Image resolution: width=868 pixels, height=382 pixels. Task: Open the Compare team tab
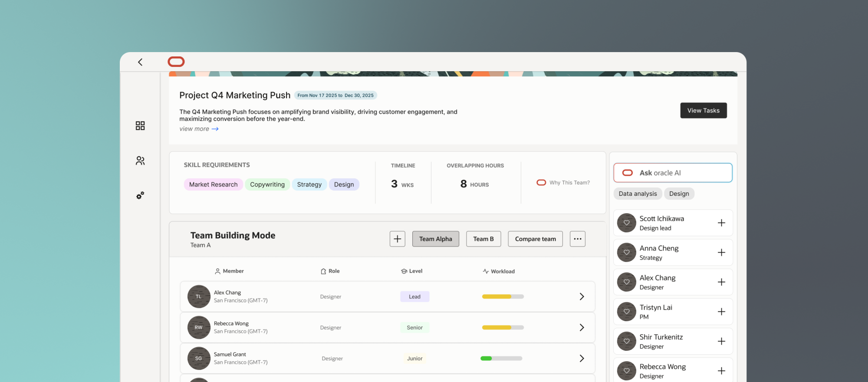tap(536, 239)
